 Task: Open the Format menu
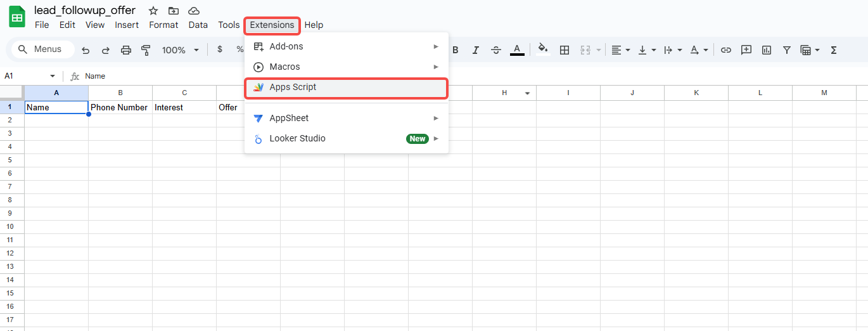pos(163,25)
